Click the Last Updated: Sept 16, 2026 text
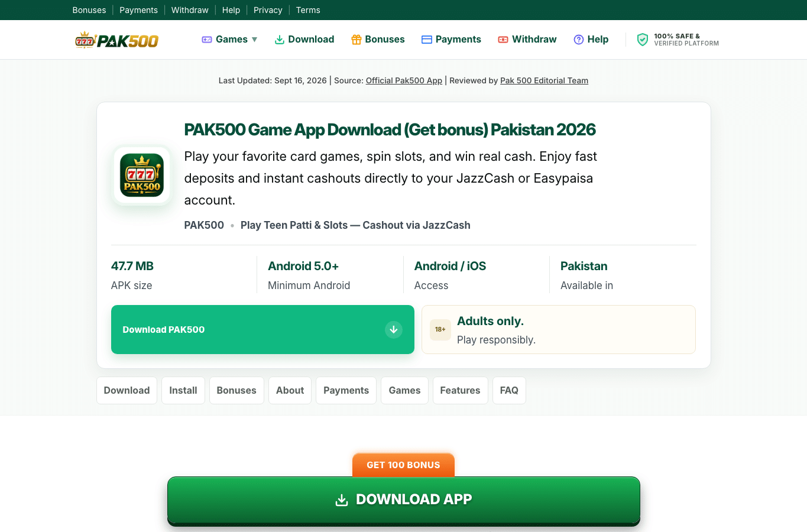Screen dimensions: 807x532 point(273,80)
